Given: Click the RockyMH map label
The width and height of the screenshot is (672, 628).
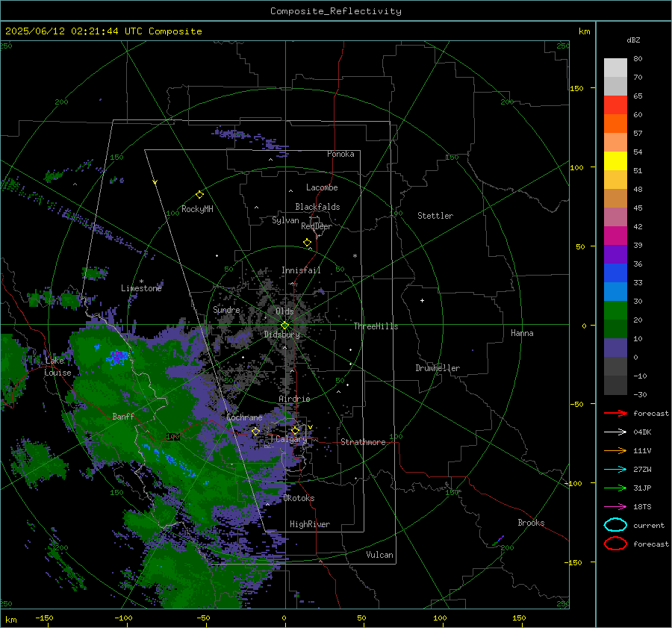Looking at the screenshot, I should pyautogui.click(x=197, y=209).
